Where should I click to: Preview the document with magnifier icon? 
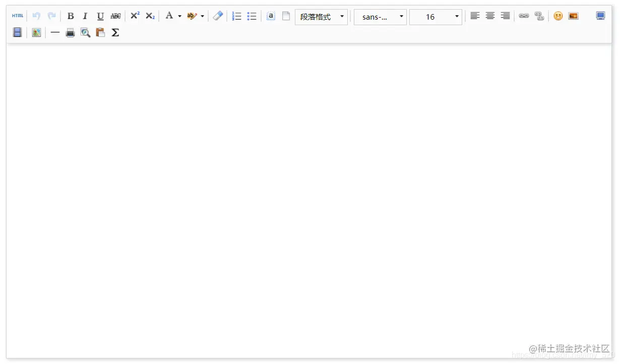pos(85,33)
